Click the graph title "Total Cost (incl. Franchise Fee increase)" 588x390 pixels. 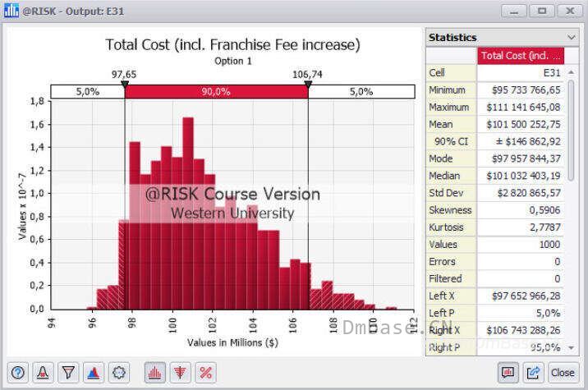[232, 44]
